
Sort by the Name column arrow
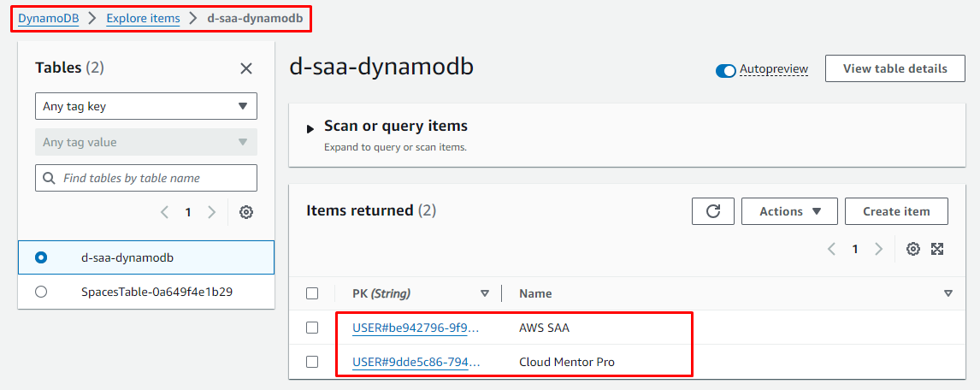tap(948, 293)
